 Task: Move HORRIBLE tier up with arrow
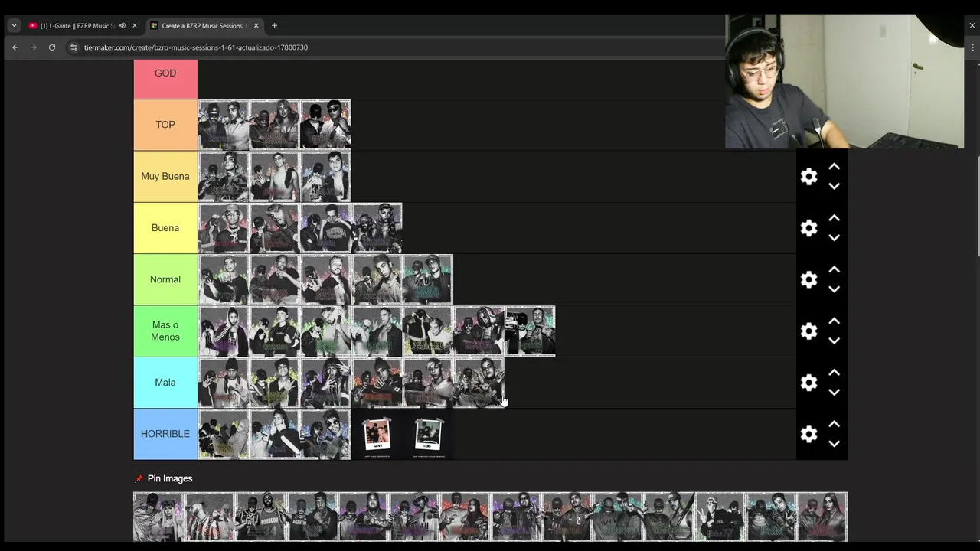tap(835, 424)
